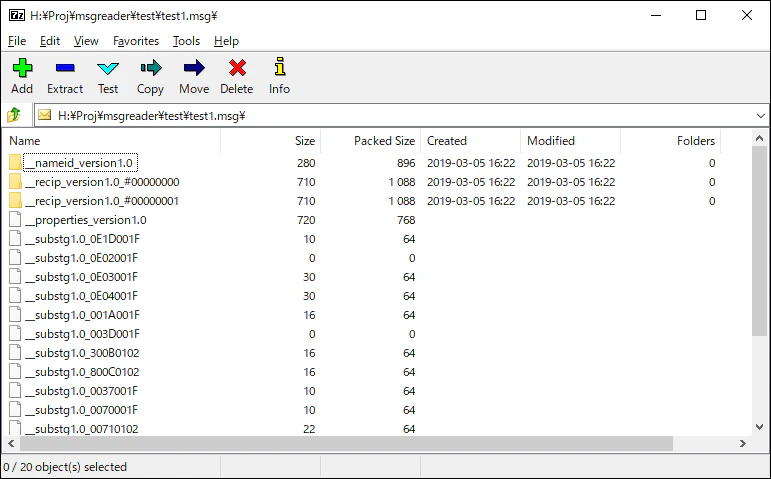The height and width of the screenshot is (479, 771).
Task: Click folders count 0 of __nameid_version1.0
Action: pyautogui.click(x=712, y=163)
